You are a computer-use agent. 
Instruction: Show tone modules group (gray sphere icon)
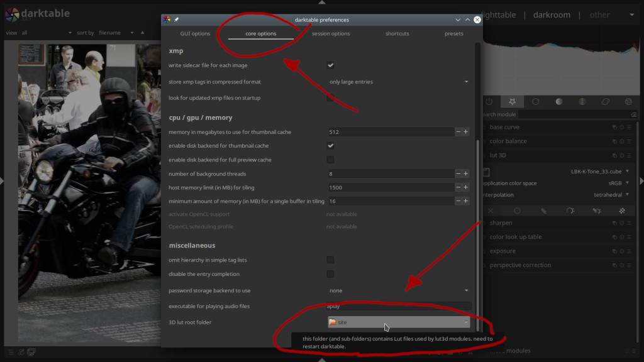pyautogui.click(x=559, y=101)
